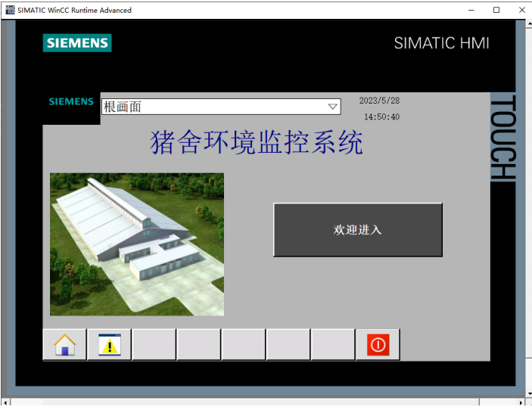Click the teal SIEMENS logo at top
Screen dimensions: 532x407
77,42
